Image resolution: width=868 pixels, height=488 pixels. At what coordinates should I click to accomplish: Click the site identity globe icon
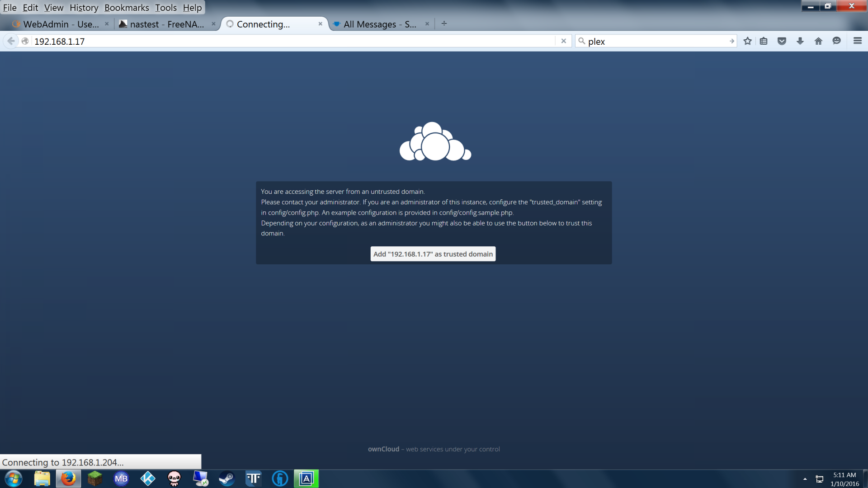pos(25,41)
